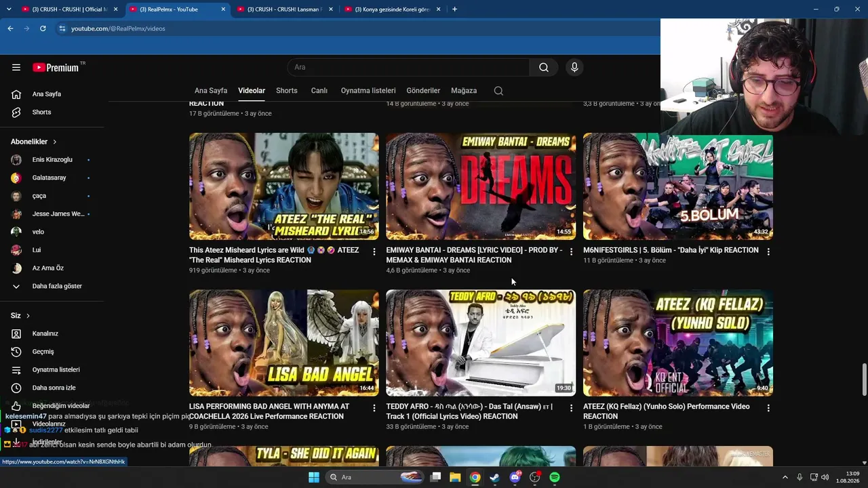This screenshot has height=488, width=868.
Task: Switch to the Ana Sayfa channel tab
Action: (211, 91)
